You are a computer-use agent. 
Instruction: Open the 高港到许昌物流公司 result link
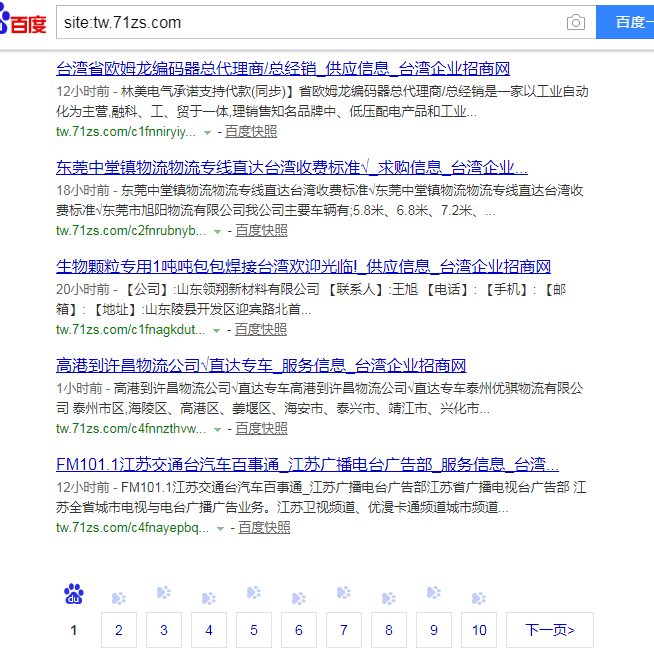click(261, 365)
